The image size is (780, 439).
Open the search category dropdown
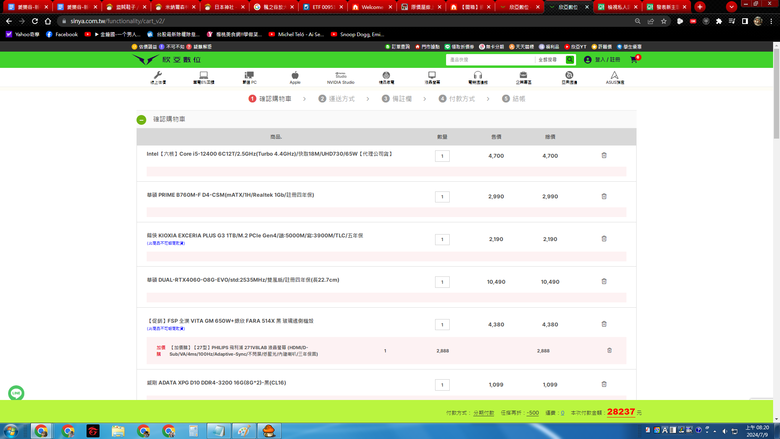click(x=549, y=60)
